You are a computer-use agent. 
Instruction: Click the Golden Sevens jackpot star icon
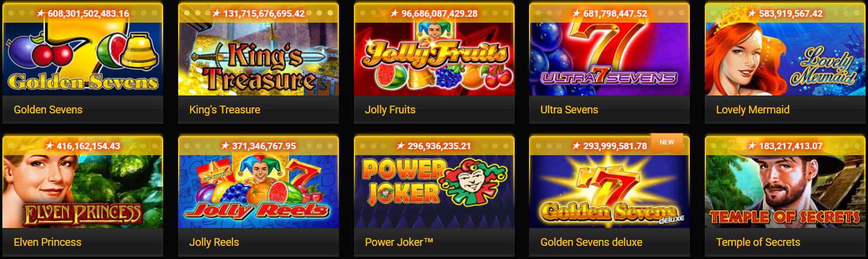pos(41,13)
